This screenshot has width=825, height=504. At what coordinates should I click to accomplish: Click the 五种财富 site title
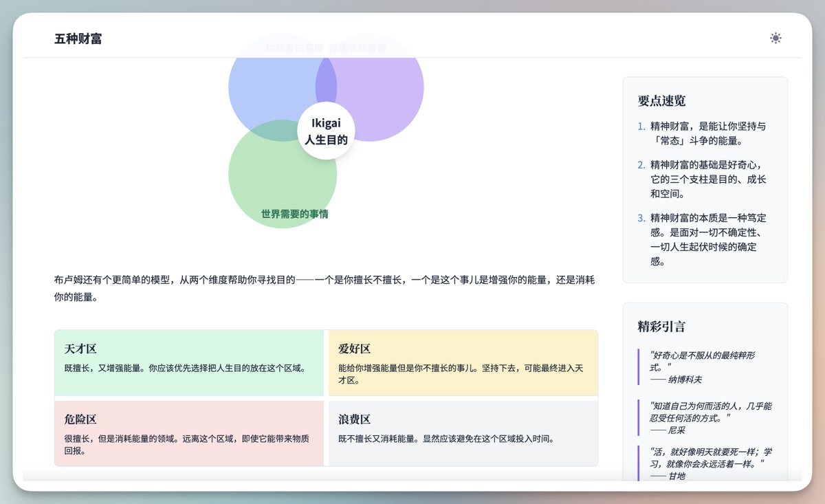[x=78, y=39]
